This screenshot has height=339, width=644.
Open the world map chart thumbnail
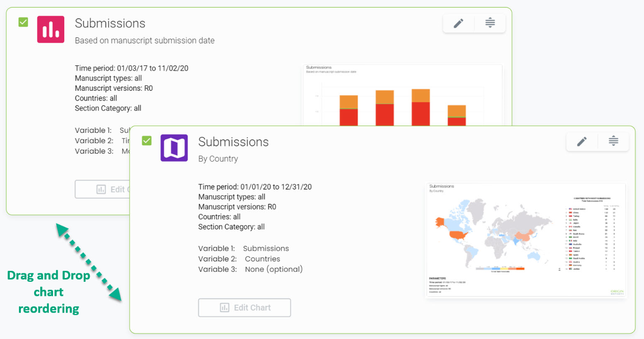point(526,240)
